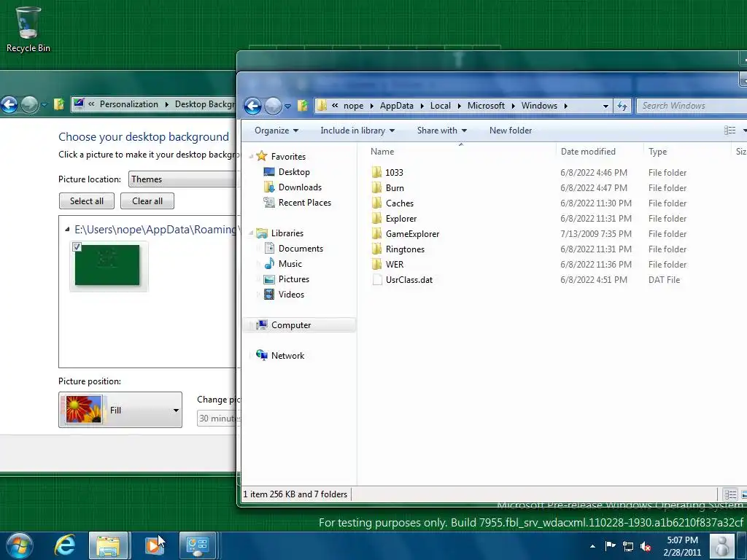Click the 'nope' breadcrumb in the address bar
747x560 pixels.
pyautogui.click(x=353, y=106)
